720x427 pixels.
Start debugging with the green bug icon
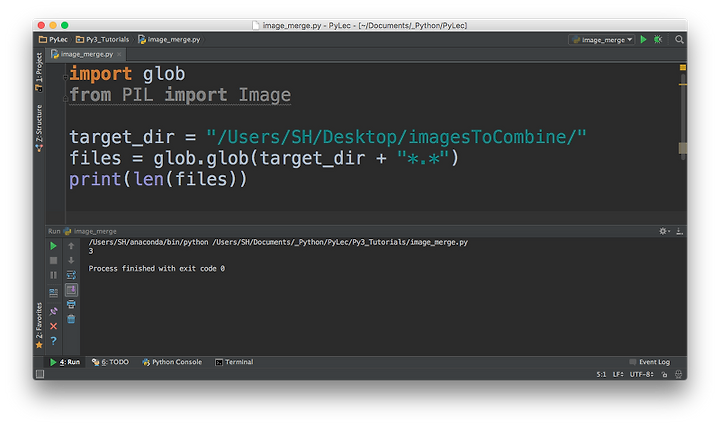(x=658, y=39)
